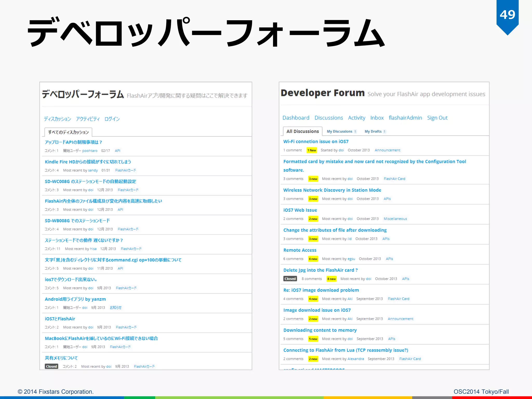Open user poohtaro's profile
Viewport: 532px width, 399px height.
[x=90, y=151]
